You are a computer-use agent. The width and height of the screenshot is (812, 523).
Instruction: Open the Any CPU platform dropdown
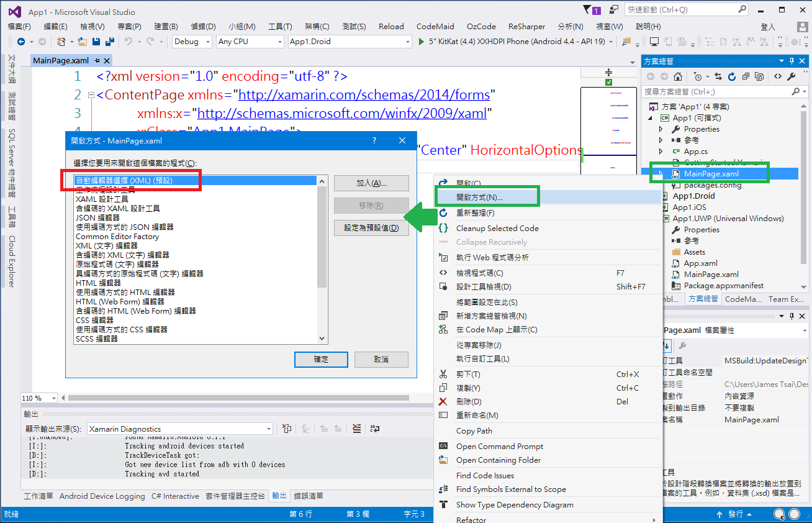pyautogui.click(x=279, y=42)
